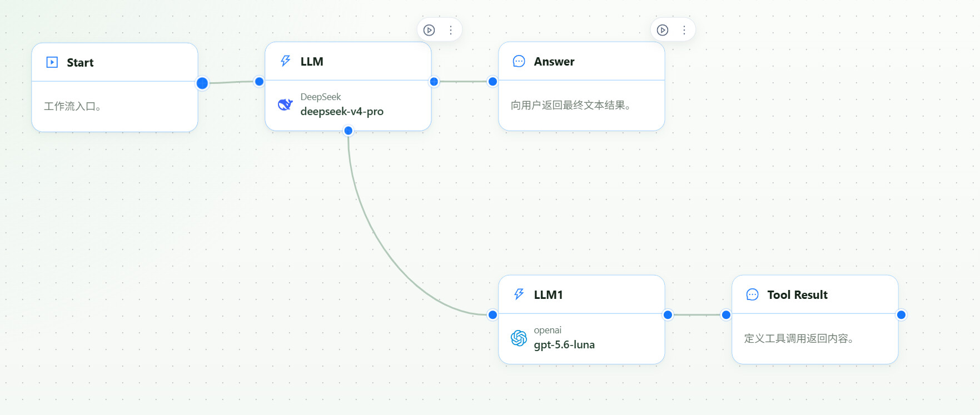The height and width of the screenshot is (415, 980).
Task: Select the edge between Start and LLM
Action: pyautogui.click(x=231, y=82)
